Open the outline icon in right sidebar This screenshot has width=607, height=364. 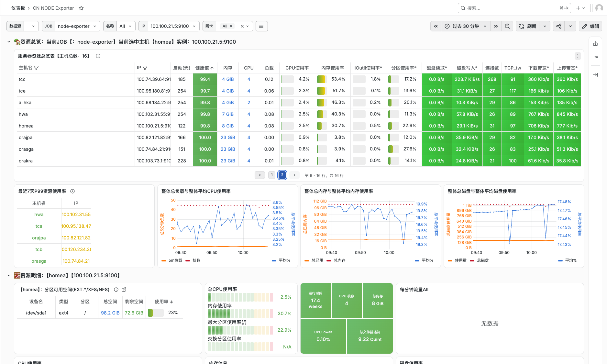click(x=595, y=56)
